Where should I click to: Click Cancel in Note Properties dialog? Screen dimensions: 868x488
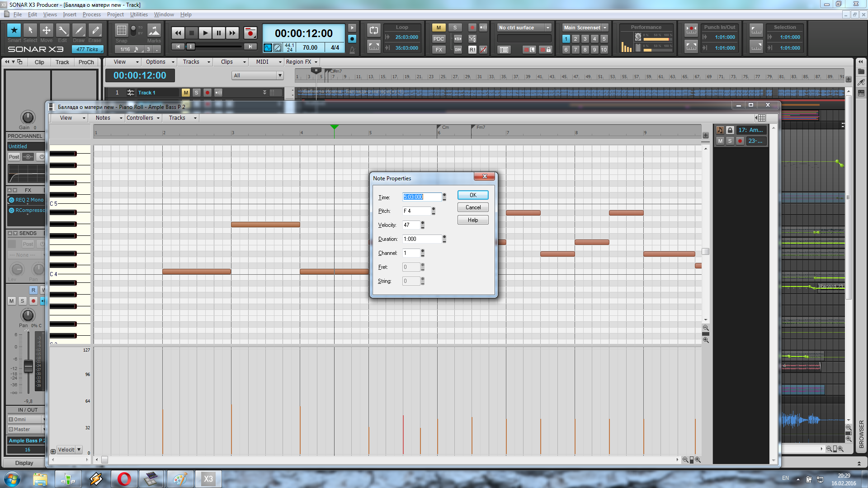click(x=472, y=207)
